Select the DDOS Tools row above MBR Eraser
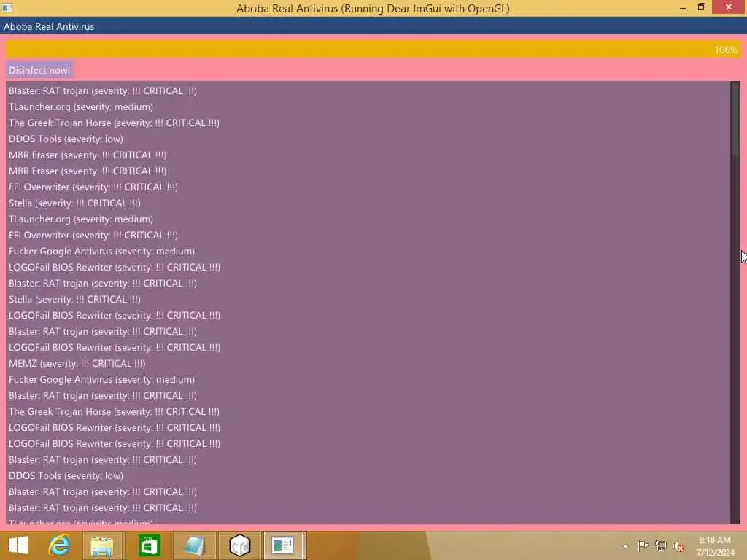The height and width of the screenshot is (560, 747). [x=66, y=139]
